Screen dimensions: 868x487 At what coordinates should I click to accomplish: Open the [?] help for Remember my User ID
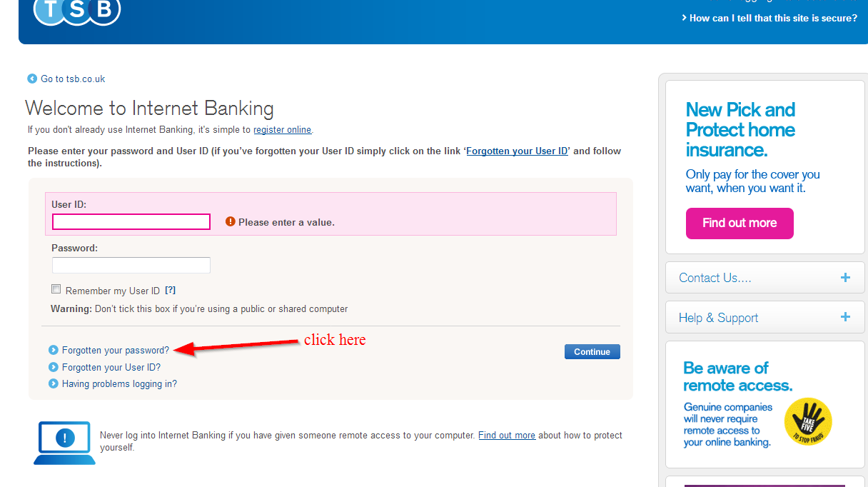pos(170,290)
